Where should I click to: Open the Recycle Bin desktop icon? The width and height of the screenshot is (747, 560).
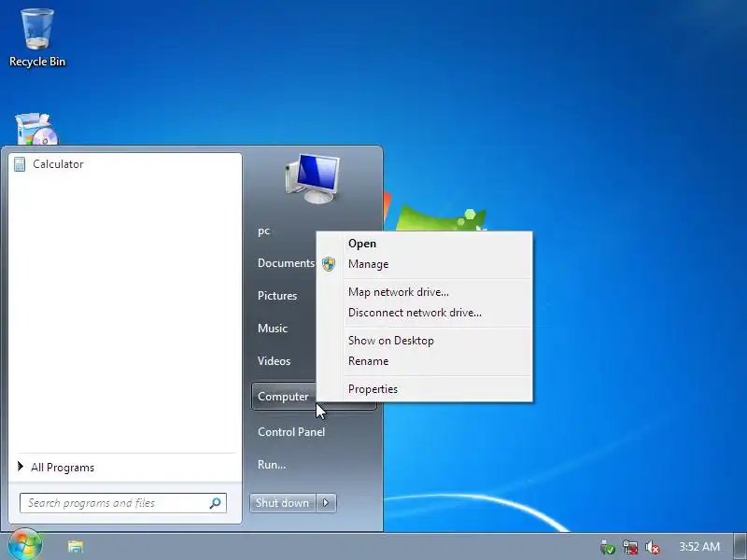pyautogui.click(x=37, y=38)
